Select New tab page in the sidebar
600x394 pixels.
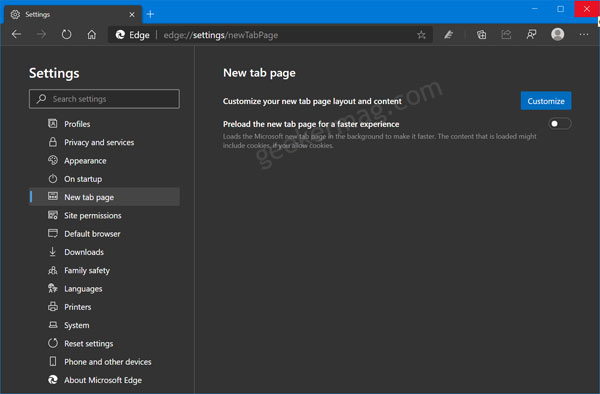[x=104, y=197]
